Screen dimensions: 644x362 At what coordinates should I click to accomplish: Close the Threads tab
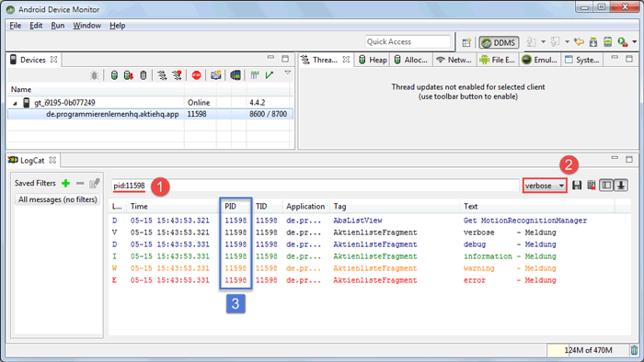[x=346, y=60]
